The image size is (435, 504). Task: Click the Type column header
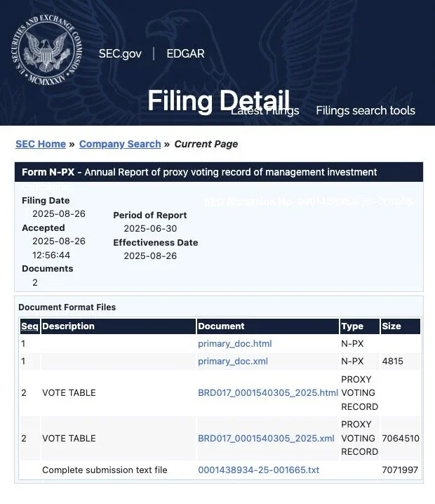352,326
